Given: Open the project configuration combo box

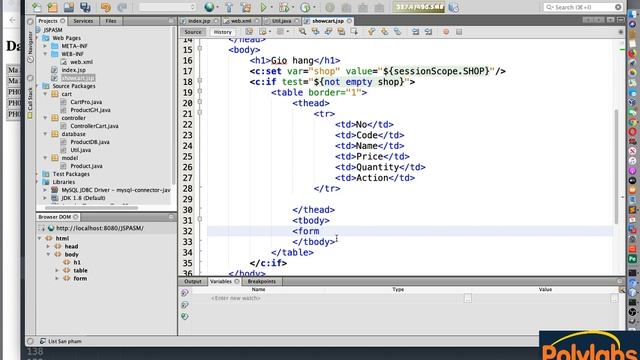Looking at the screenshot, I should pyautogui.click(x=167, y=7).
